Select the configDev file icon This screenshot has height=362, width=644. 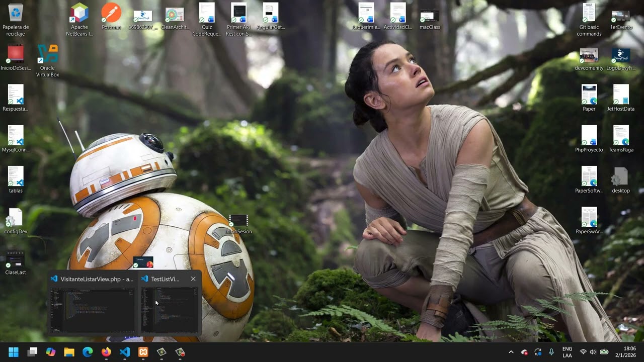coord(16,221)
